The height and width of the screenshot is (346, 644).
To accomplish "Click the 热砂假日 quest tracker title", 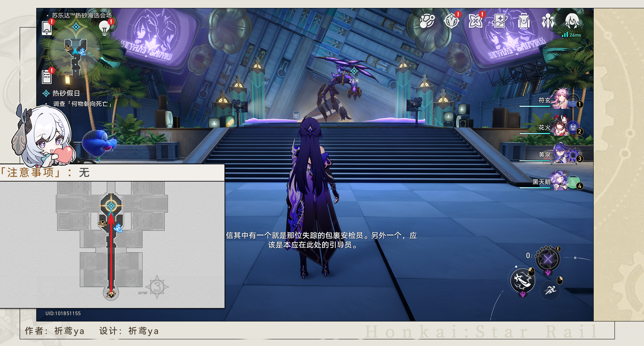I will pyautogui.click(x=66, y=94).
